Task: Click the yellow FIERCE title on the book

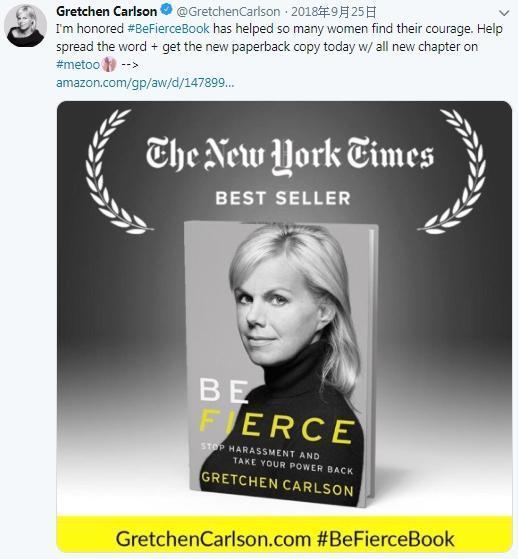Action: pos(277,427)
